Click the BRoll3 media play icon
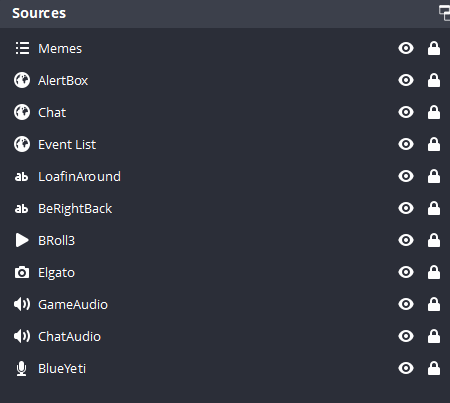The width and height of the screenshot is (450, 403). (22, 240)
